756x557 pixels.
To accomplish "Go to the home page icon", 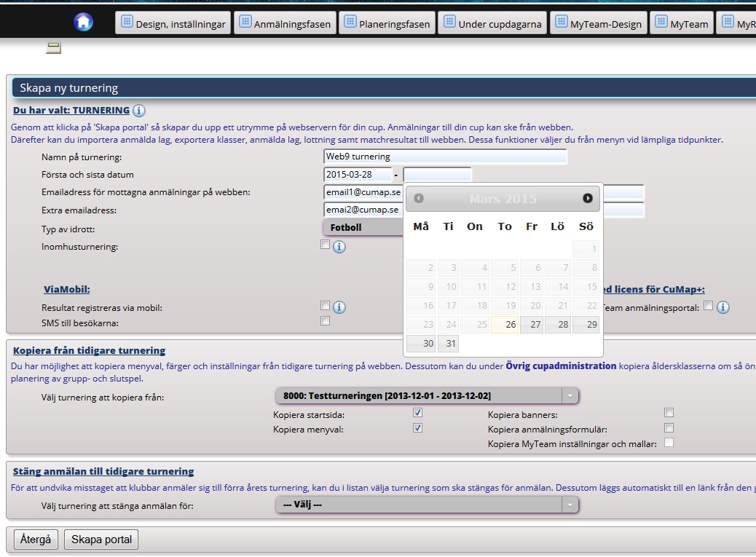I will [84, 22].
